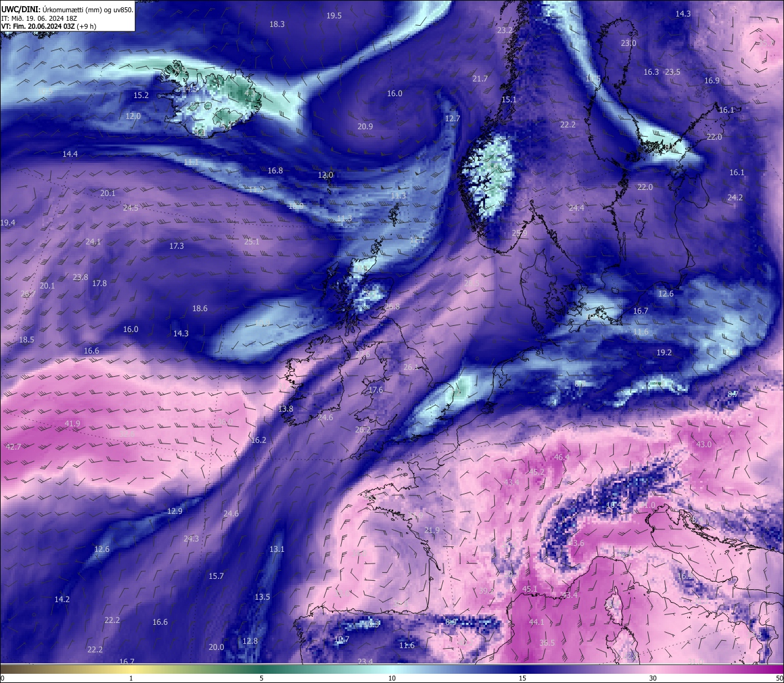This screenshot has height=683, width=784.
Task: Click the 43.0 value label
Action: coord(704,445)
